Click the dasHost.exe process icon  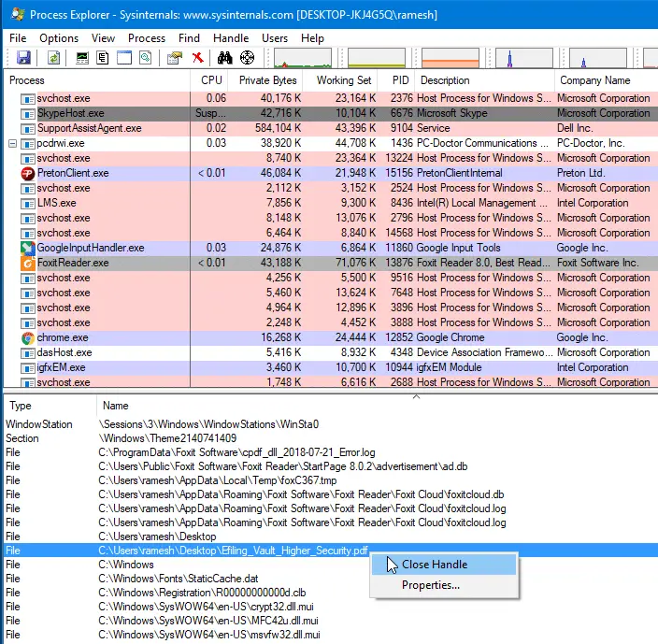[x=28, y=352]
